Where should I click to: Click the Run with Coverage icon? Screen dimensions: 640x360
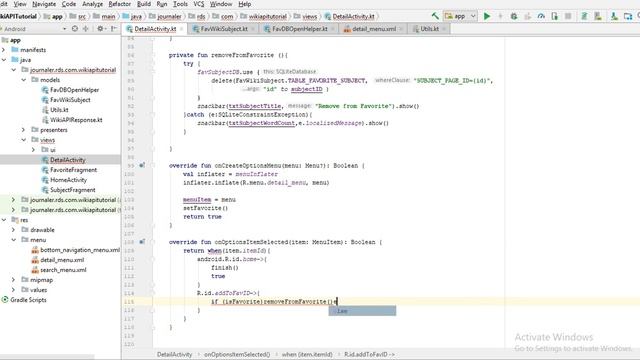point(528,16)
